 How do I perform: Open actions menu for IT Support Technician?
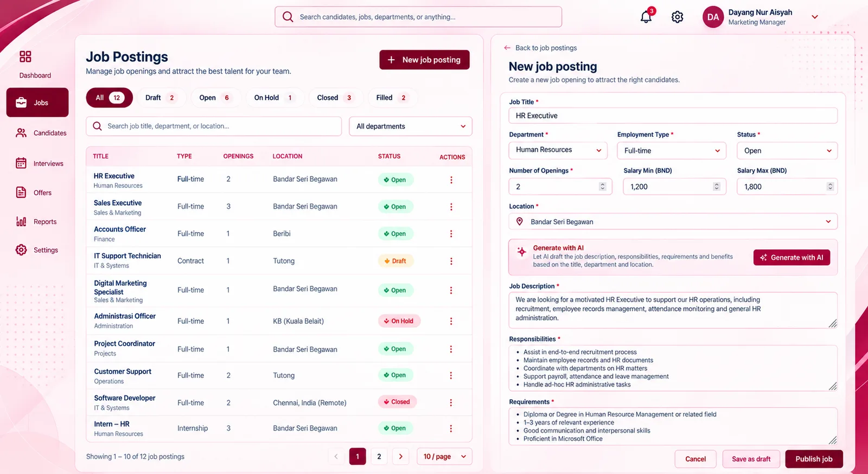pos(451,261)
